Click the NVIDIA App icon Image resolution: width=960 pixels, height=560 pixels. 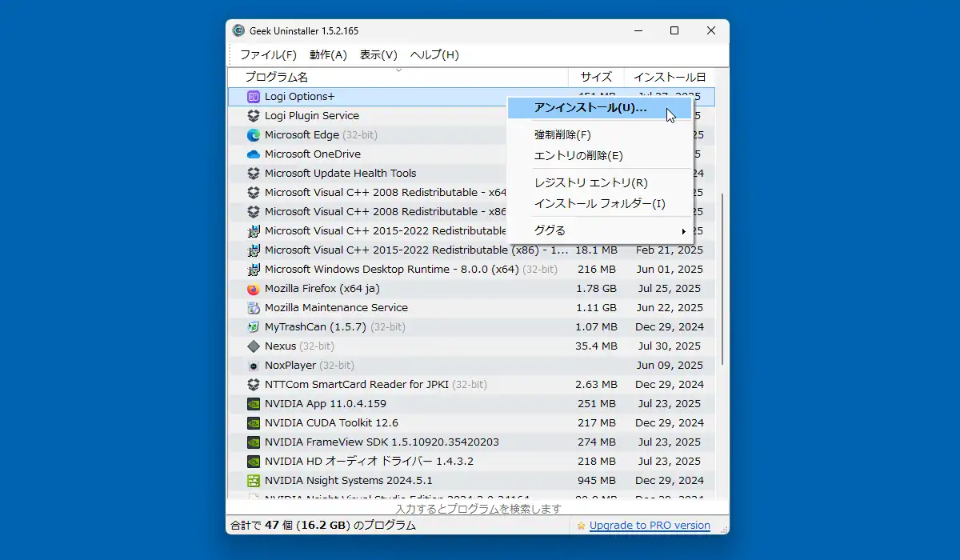point(254,404)
